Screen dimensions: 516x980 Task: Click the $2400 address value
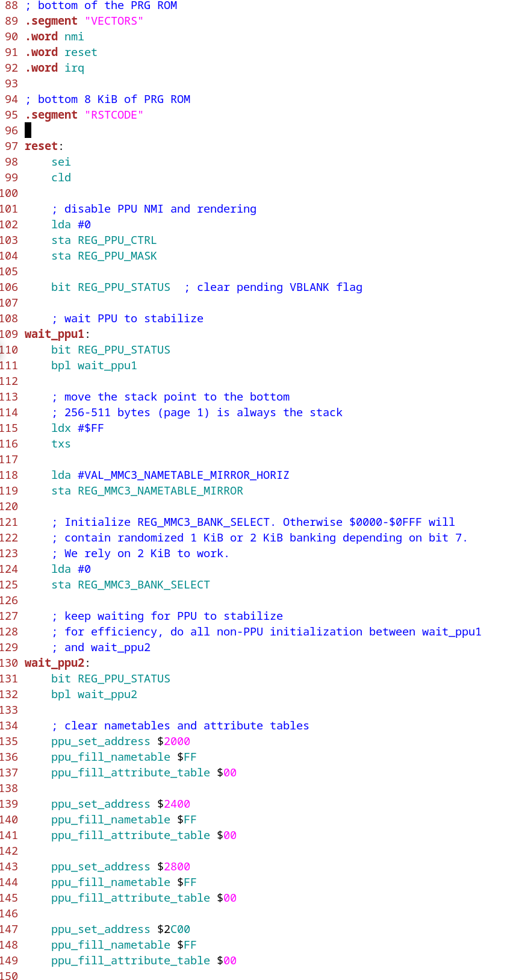[174, 804]
